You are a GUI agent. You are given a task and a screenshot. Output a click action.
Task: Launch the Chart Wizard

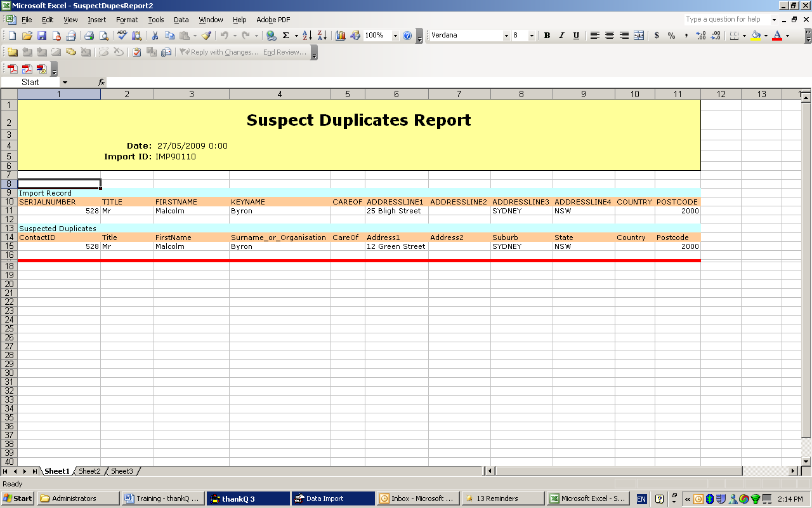click(341, 36)
